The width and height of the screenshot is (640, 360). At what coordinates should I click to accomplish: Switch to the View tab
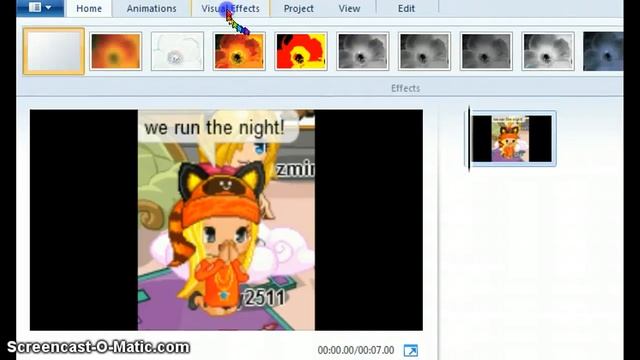[x=349, y=9]
